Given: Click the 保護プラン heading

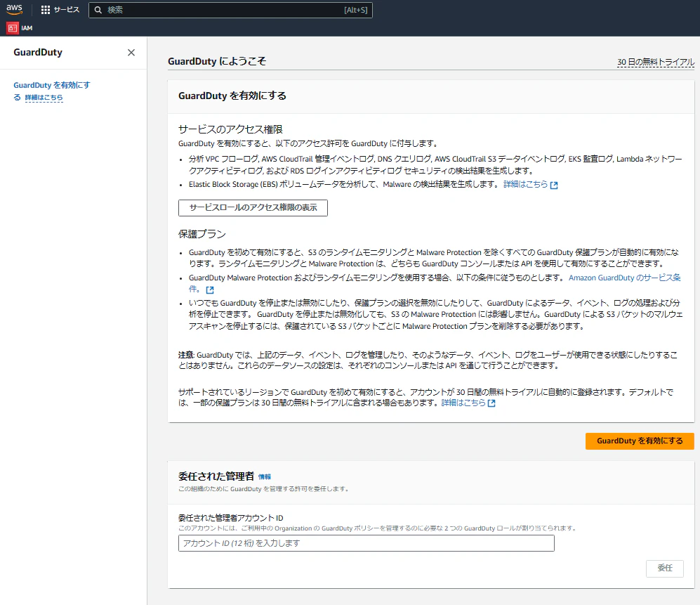Looking at the screenshot, I should pos(202,234).
